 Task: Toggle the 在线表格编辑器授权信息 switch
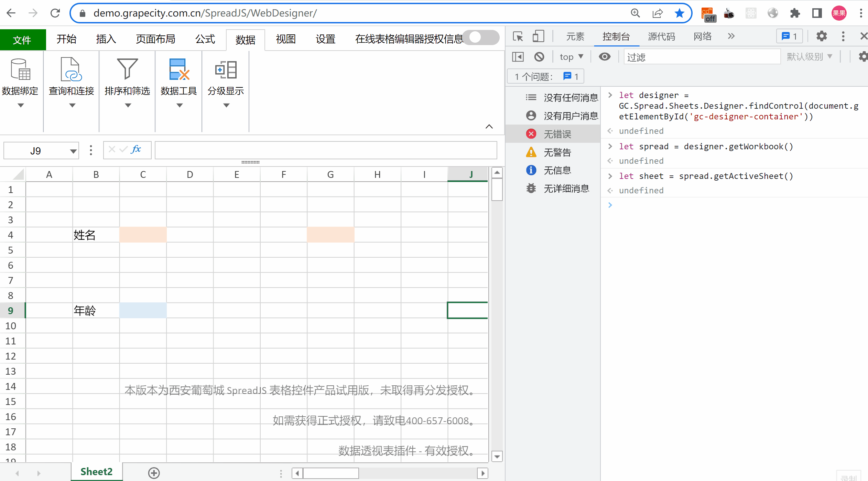coord(481,38)
